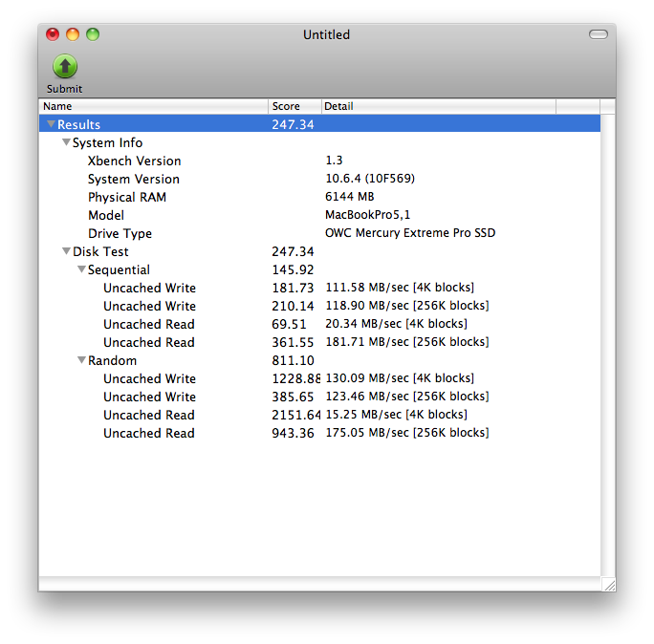Viewport: 654px width, 644px height.
Task: Click detail 15.25 MB/sec [4K blocks]
Action: coord(396,415)
